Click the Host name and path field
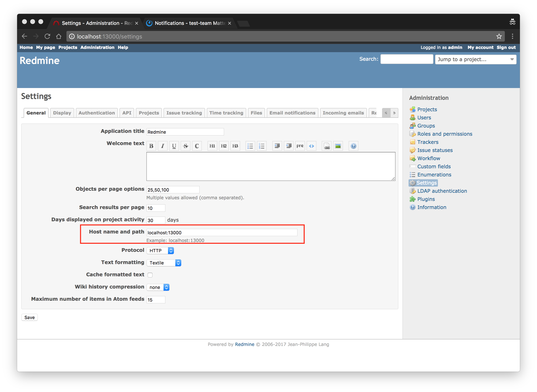This screenshot has width=537, height=392. tap(222, 232)
